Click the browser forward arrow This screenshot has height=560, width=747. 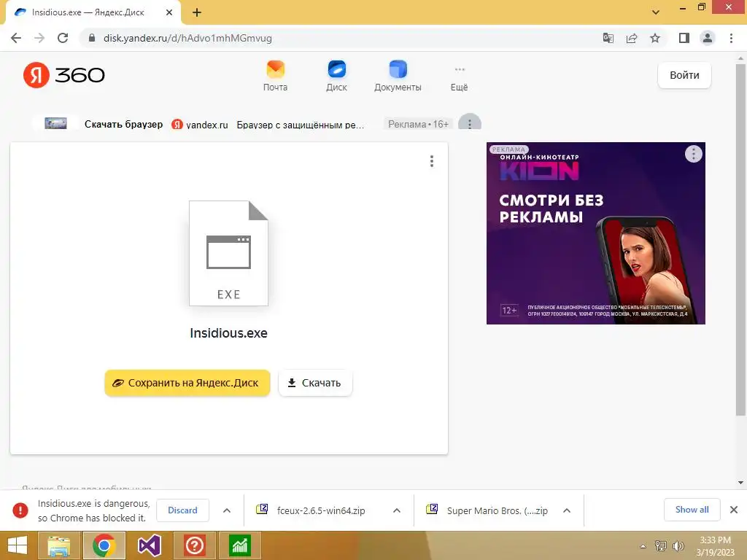(39, 38)
